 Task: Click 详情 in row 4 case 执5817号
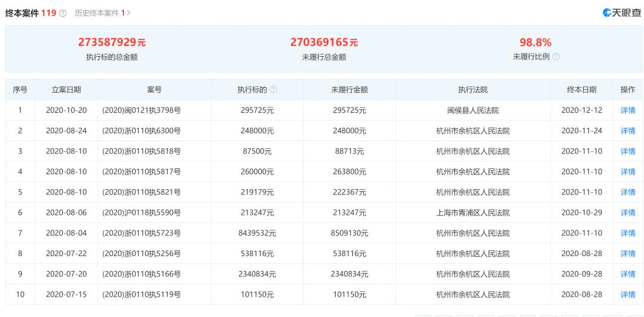pos(627,172)
